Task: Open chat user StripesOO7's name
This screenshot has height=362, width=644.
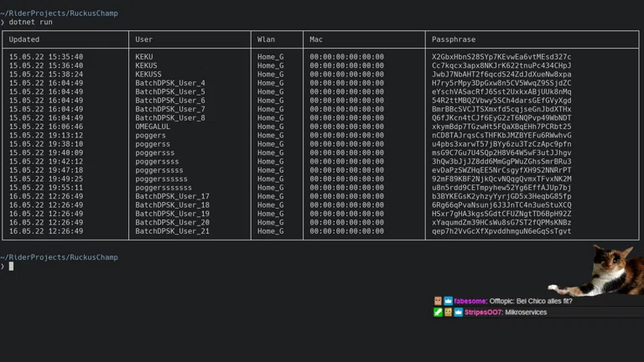Action: pos(483,313)
